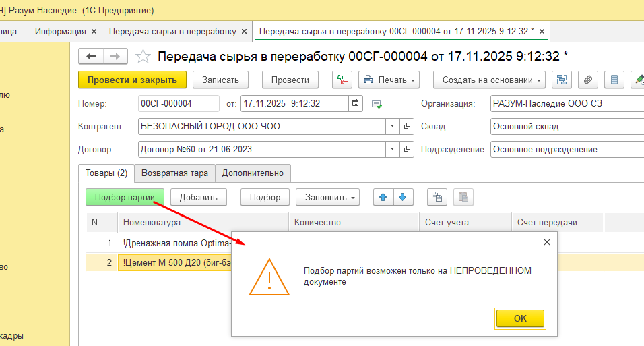Expand the Контрагент dropdown list
The height and width of the screenshot is (346, 644).
(392, 126)
